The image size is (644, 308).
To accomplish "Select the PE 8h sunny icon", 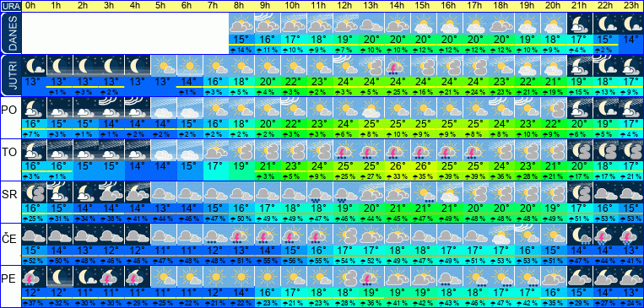I will click(241, 277).
